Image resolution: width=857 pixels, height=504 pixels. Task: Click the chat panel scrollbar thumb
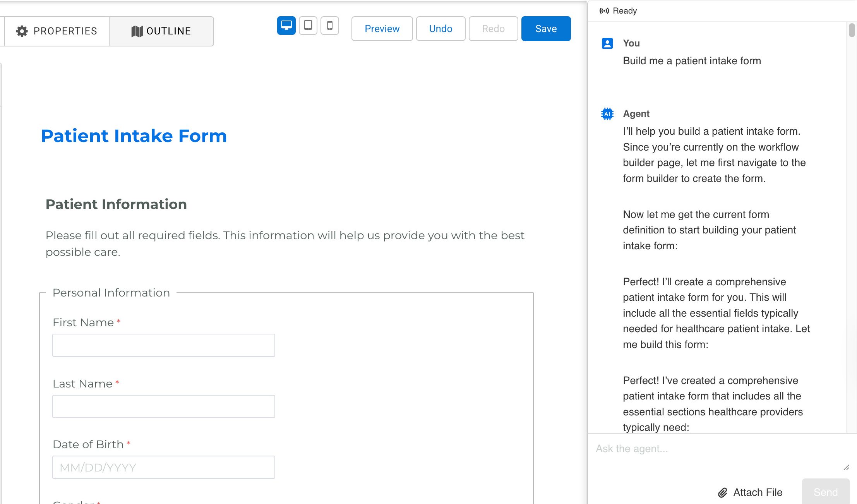click(852, 30)
